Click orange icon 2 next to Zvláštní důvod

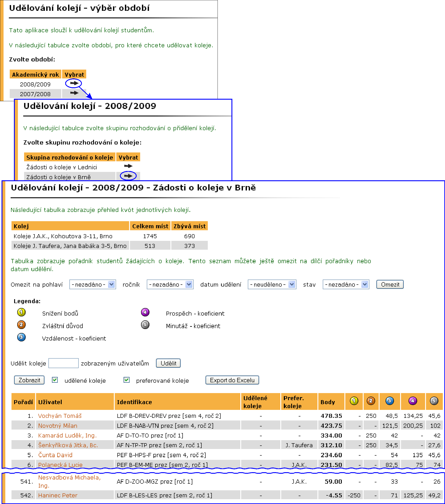click(21, 325)
